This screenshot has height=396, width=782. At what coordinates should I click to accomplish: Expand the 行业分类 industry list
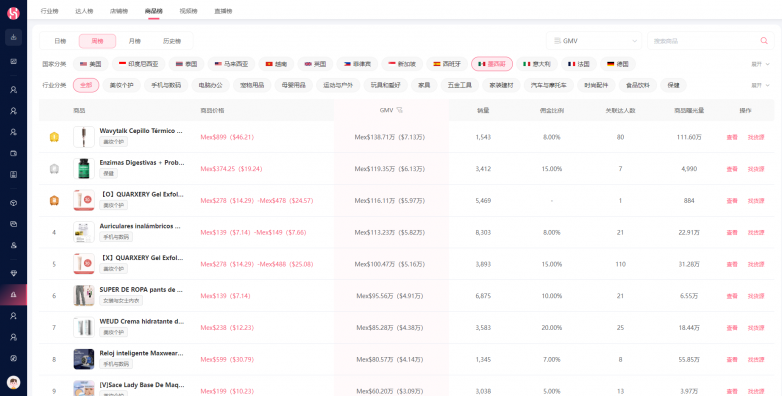tap(761, 85)
